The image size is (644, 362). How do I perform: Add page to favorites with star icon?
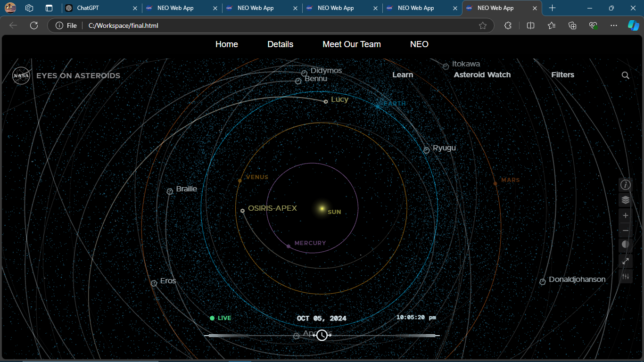(483, 25)
